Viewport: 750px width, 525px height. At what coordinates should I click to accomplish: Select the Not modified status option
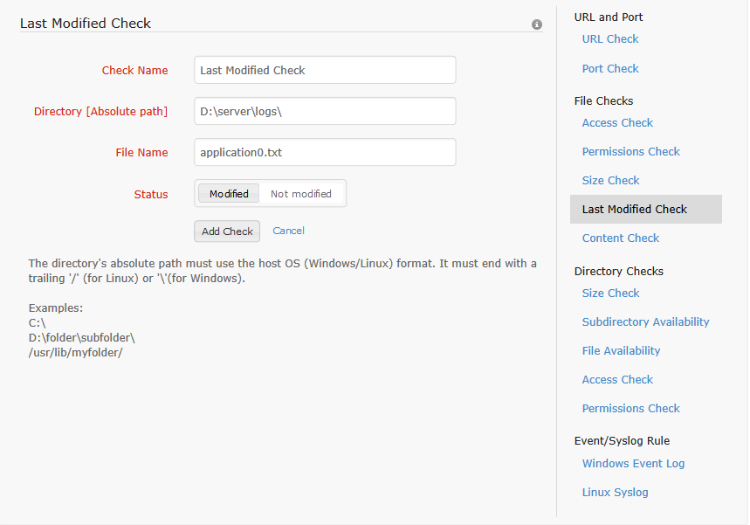(x=301, y=194)
